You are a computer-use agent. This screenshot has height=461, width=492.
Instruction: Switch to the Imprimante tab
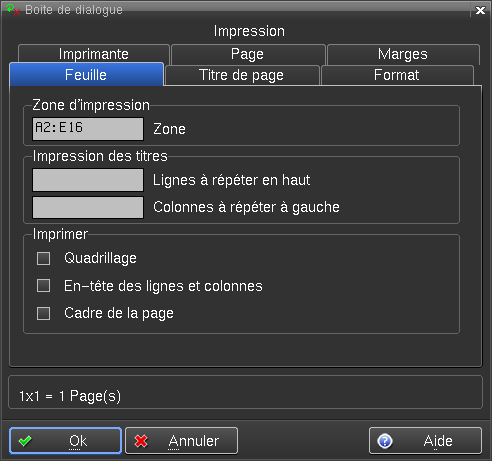[94, 54]
